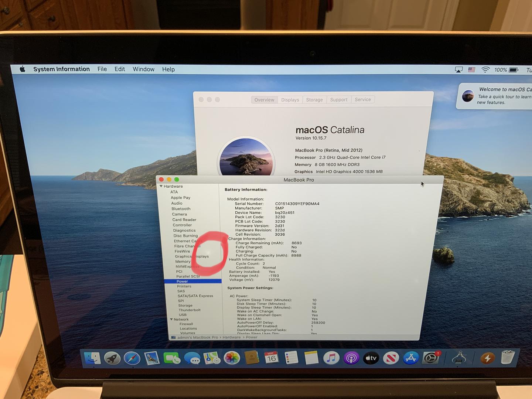Image resolution: width=532 pixels, height=399 pixels.
Task: Launch Music from the Dock
Action: [x=331, y=358]
